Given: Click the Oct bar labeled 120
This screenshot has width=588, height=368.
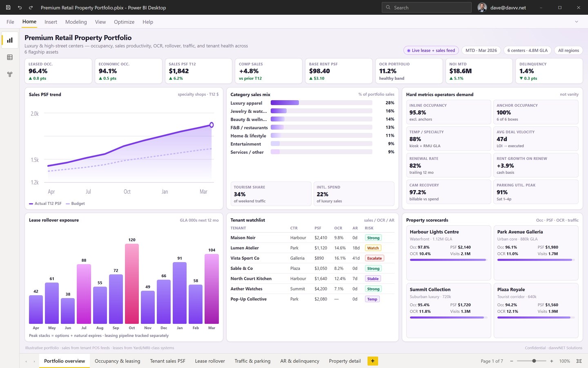Looking at the screenshot, I should [x=131, y=284].
